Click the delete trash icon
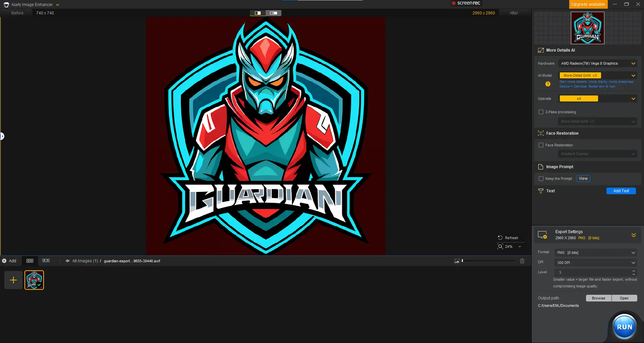The image size is (644, 343). click(x=522, y=261)
